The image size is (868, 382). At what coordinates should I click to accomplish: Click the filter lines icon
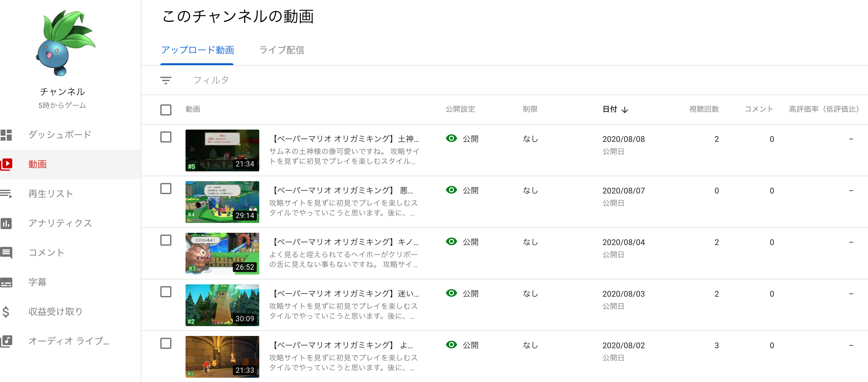tap(166, 80)
